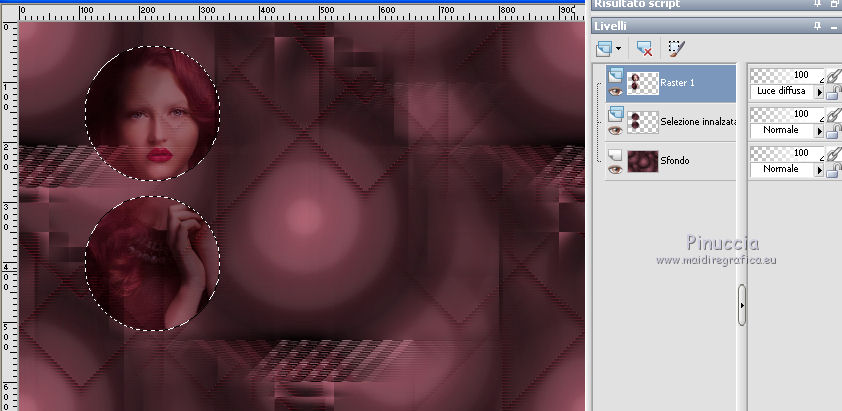Click the layer type icon for Selezione innalzata
842x411 pixels.
pyautogui.click(x=616, y=114)
